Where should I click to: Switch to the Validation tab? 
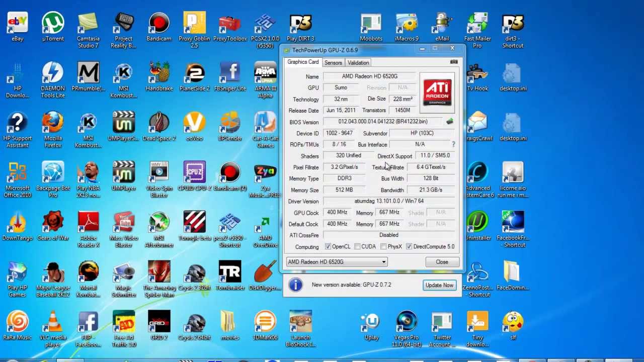[358, 63]
